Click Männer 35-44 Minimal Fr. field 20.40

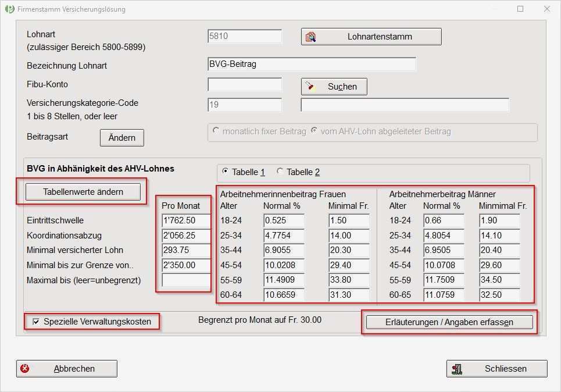(x=500, y=250)
